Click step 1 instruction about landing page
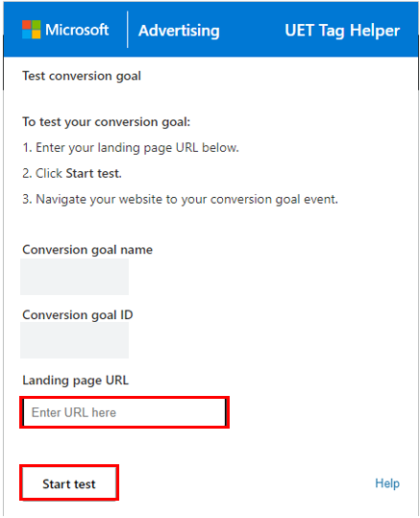Image resolution: width=420 pixels, height=518 pixels. pos(131,148)
